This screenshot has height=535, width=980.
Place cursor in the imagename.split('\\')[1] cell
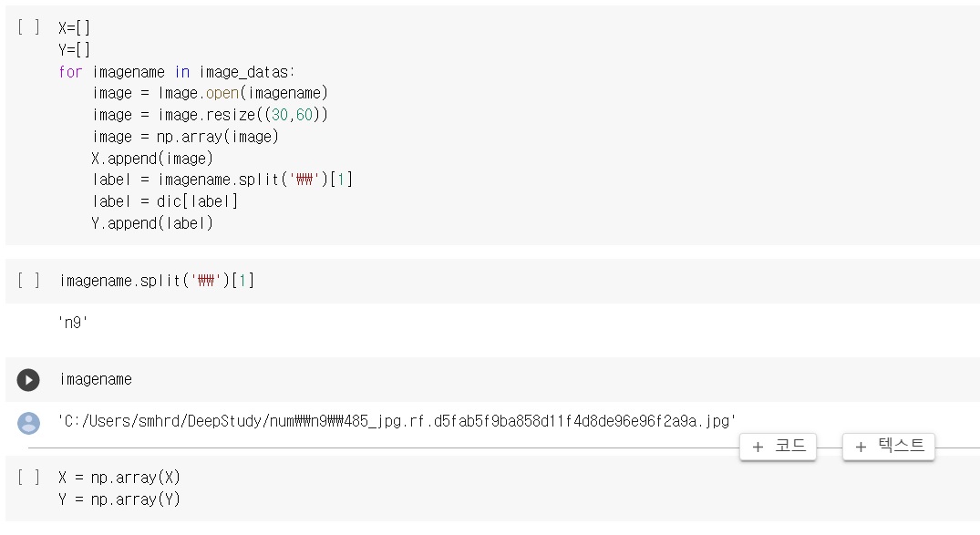(156, 281)
